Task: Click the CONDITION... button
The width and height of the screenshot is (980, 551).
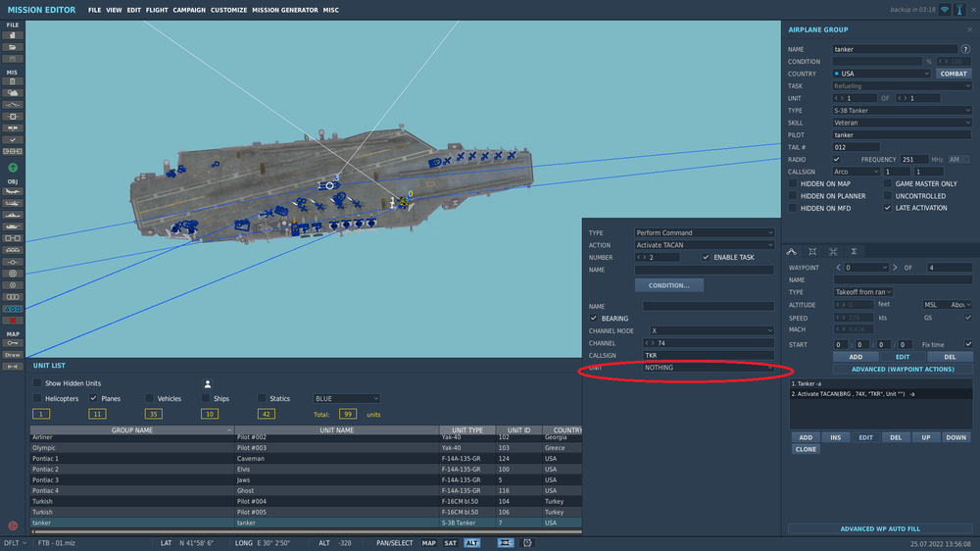Action: (668, 285)
